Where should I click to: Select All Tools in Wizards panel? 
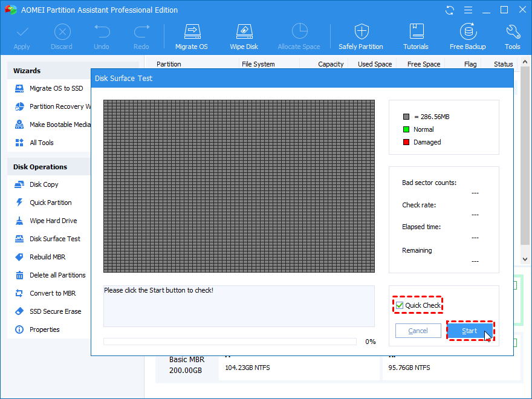pyautogui.click(x=42, y=143)
